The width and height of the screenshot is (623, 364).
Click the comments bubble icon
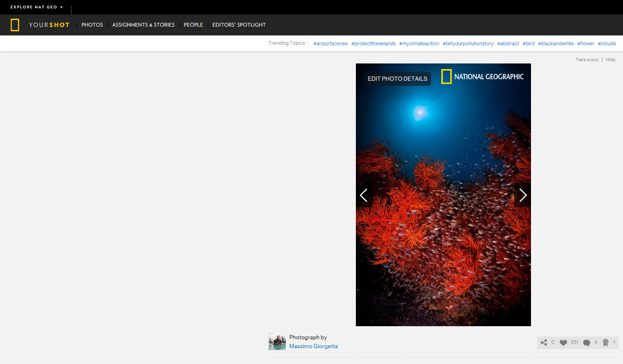click(x=587, y=343)
